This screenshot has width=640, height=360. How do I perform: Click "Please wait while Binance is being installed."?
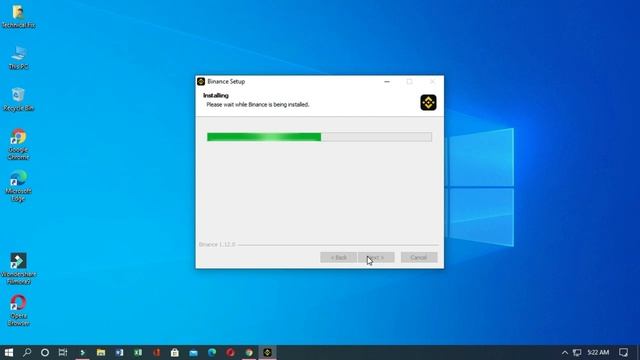tap(258, 105)
